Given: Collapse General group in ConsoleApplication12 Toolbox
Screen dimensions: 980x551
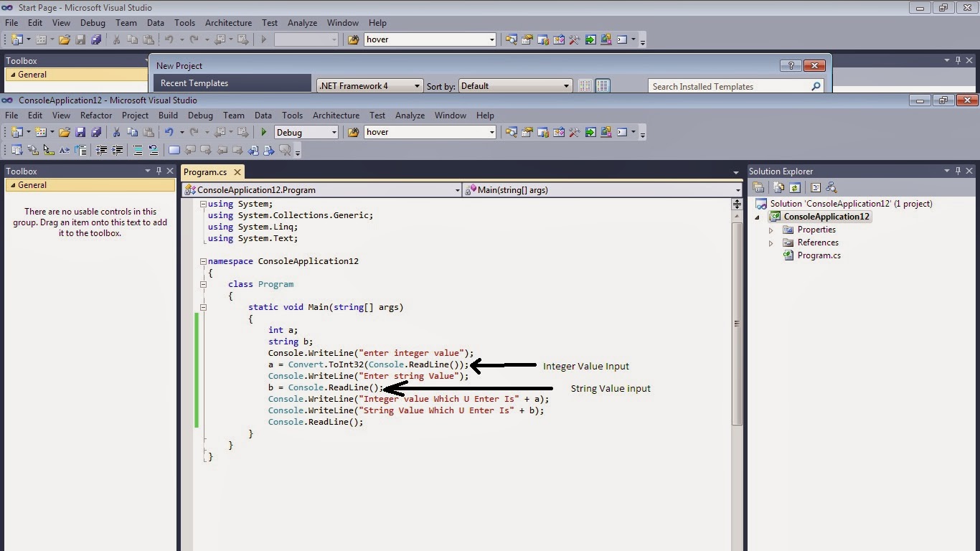Looking at the screenshot, I should [13, 185].
